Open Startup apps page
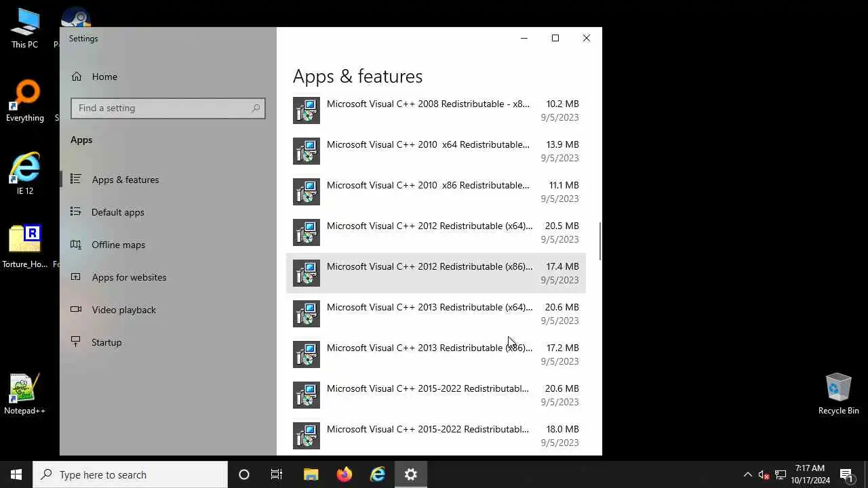Image resolution: width=868 pixels, height=488 pixels. point(167,342)
